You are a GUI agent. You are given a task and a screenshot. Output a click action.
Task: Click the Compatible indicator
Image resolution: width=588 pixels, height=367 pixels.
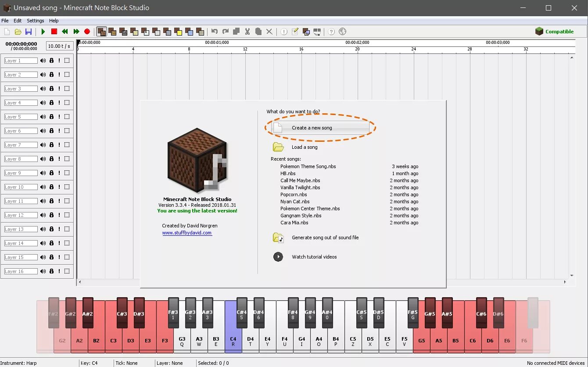tap(555, 32)
